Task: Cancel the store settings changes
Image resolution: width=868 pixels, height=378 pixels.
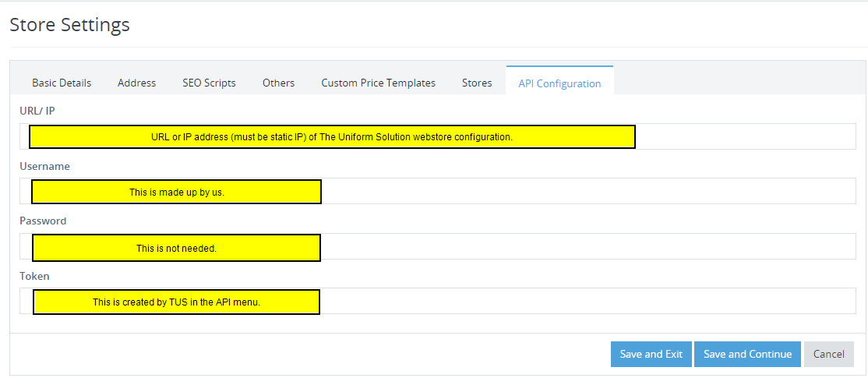Action: tap(829, 354)
